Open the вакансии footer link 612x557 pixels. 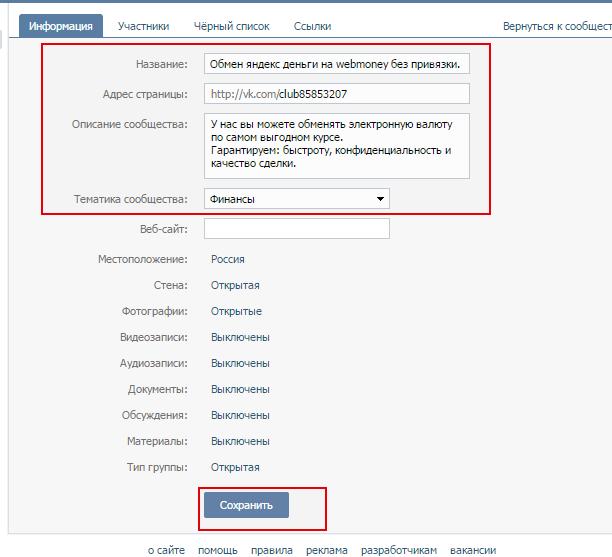473,550
